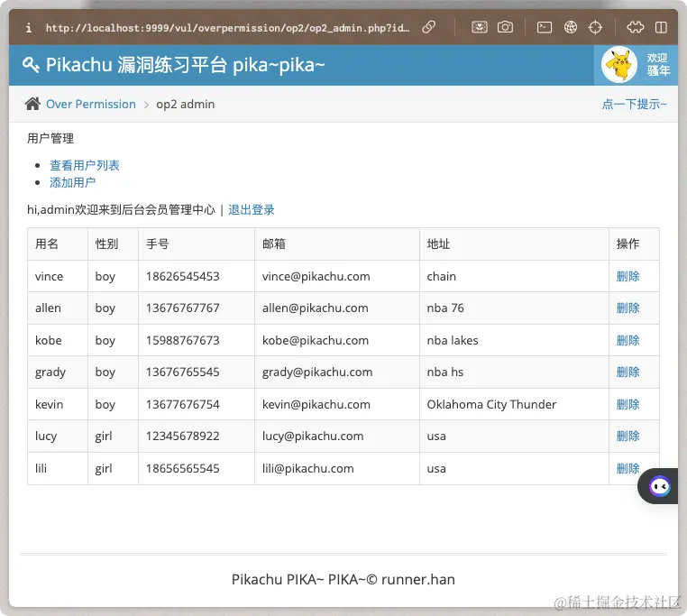Click the op2 admin breadcrumb text
The width and height of the screenshot is (687, 616).
coord(186,105)
